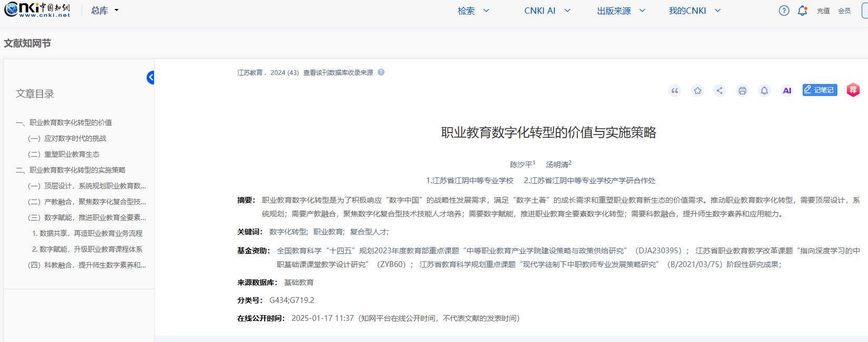The image size is (868, 342).
Task: Click the share icon
Action: (x=719, y=91)
